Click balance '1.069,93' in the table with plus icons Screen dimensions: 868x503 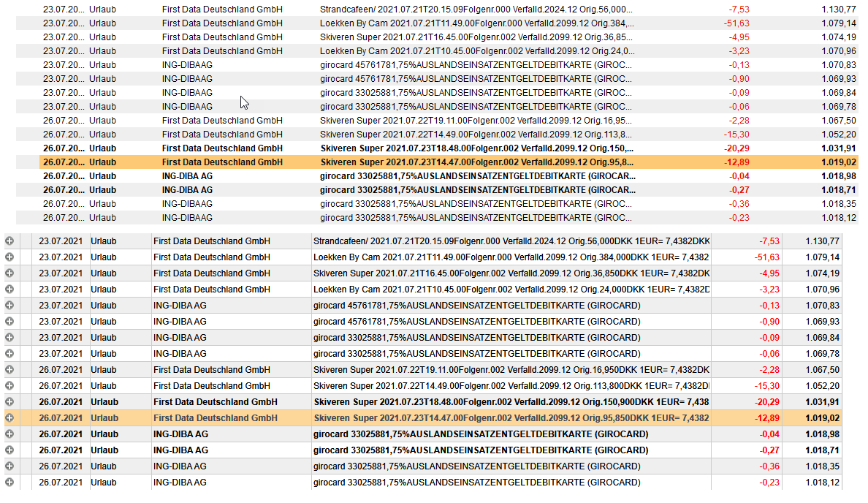[x=823, y=321]
